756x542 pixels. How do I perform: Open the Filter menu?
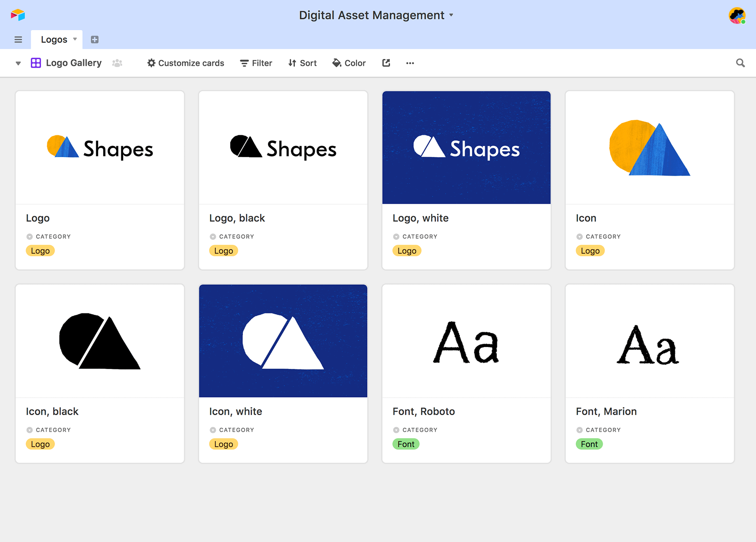point(256,63)
